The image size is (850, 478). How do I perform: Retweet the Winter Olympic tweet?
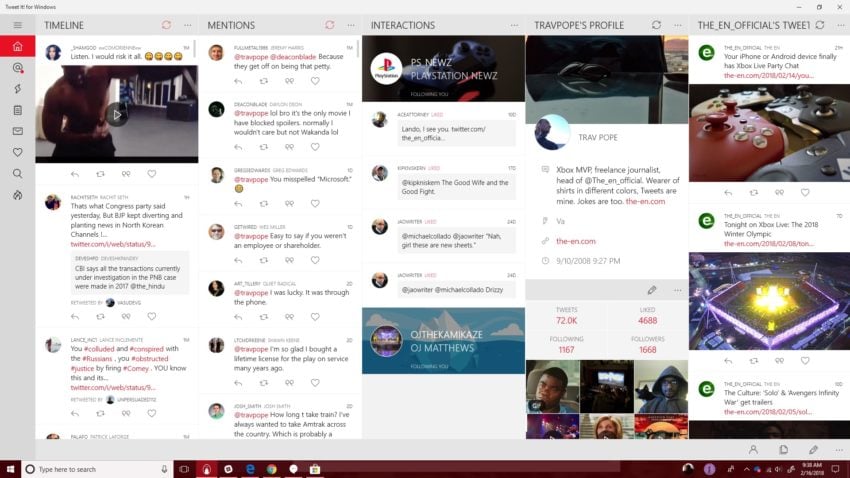(754, 361)
